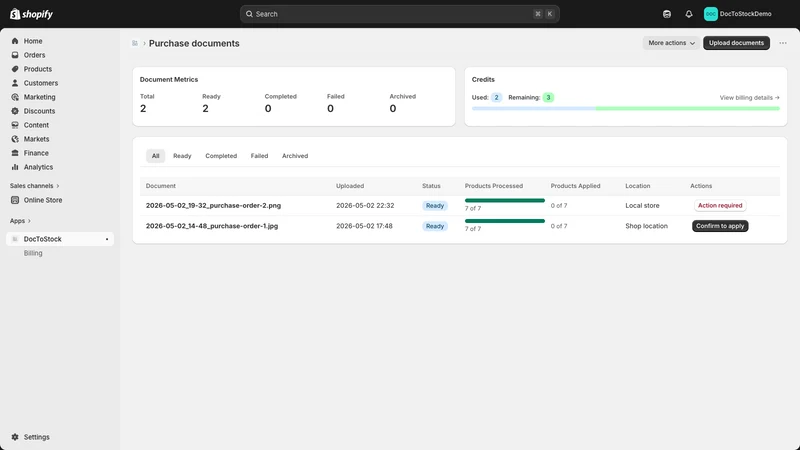Click the DocToStockDemo account avatar
Image resolution: width=800 pixels, height=450 pixels.
pyautogui.click(x=711, y=14)
